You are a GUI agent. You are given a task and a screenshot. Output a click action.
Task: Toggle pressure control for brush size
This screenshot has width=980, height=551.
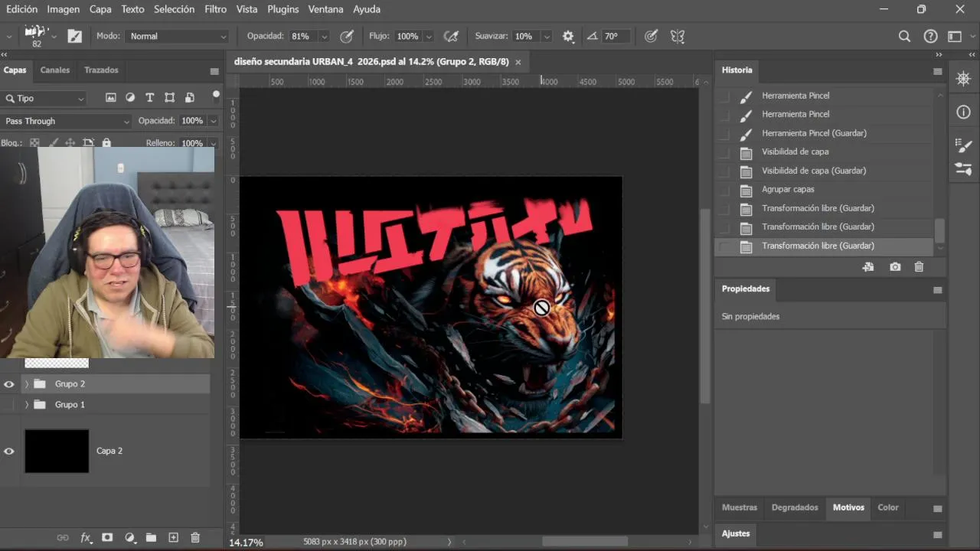(x=651, y=36)
